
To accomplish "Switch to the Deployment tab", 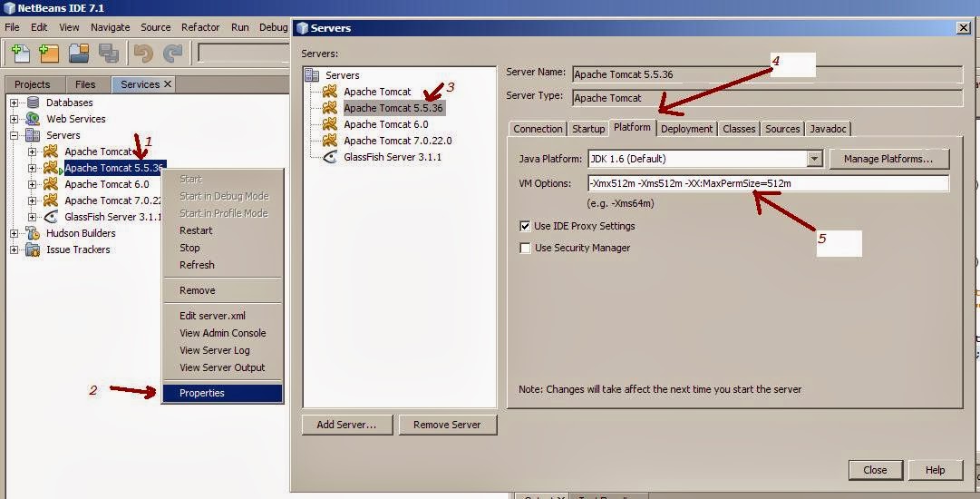I will pyautogui.click(x=686, y=129).
